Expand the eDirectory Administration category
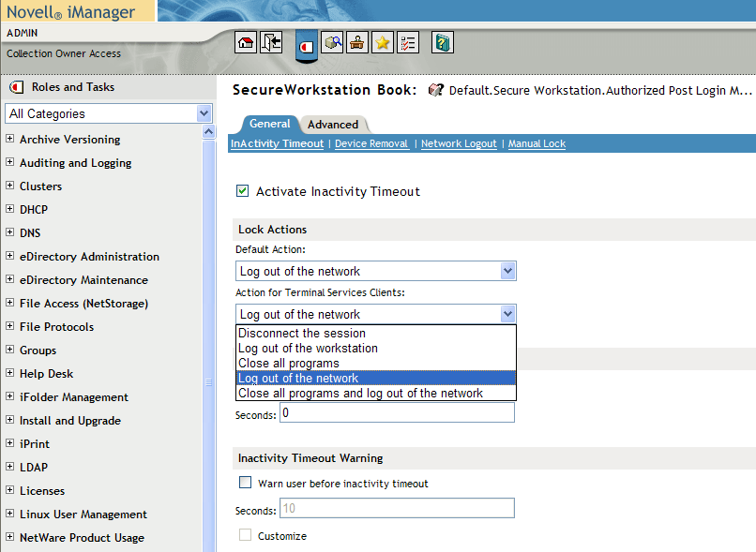756x552 pixels. coord(10,256)
